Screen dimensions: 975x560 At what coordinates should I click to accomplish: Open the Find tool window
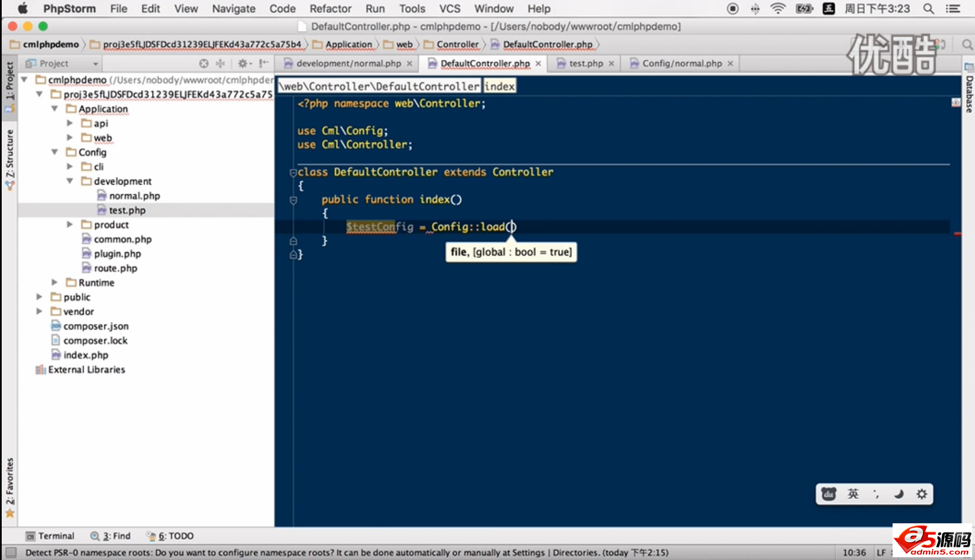(115, 536)
